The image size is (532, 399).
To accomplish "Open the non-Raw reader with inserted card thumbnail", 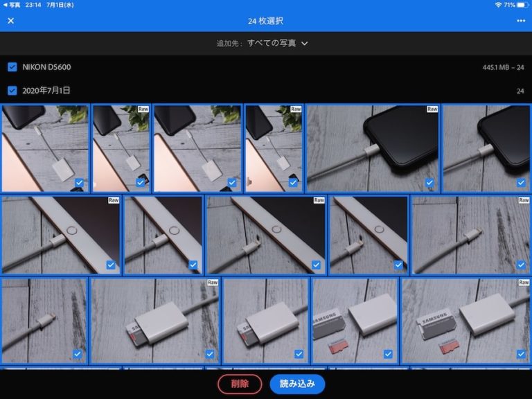I will 266,321.
